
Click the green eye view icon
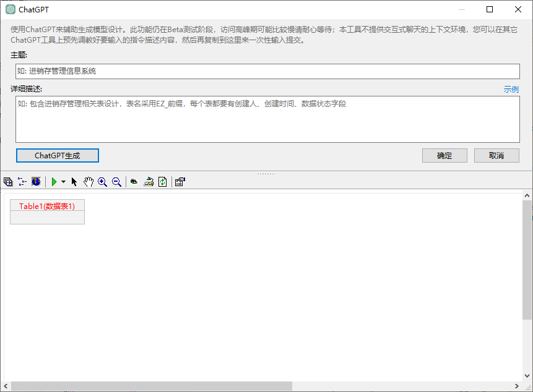[x=134, y=182]
